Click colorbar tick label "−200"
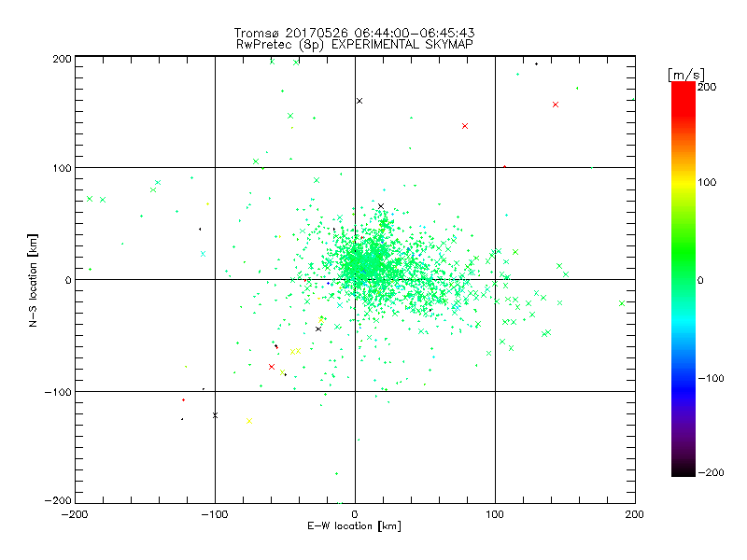 (x=711, y=472)
